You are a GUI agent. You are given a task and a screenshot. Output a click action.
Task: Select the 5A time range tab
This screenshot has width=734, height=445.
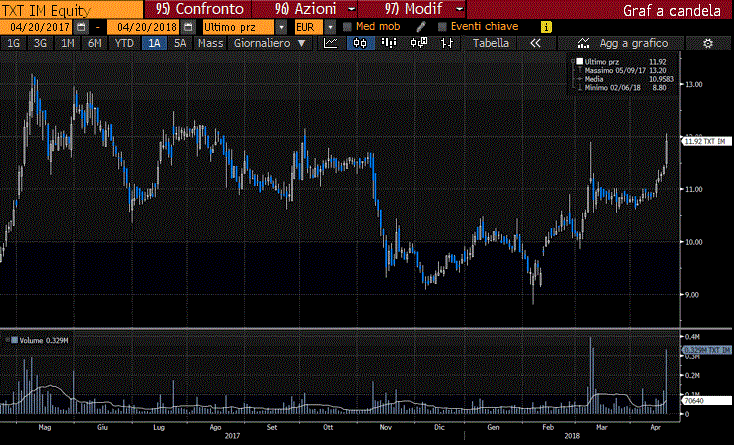[180, 44]
